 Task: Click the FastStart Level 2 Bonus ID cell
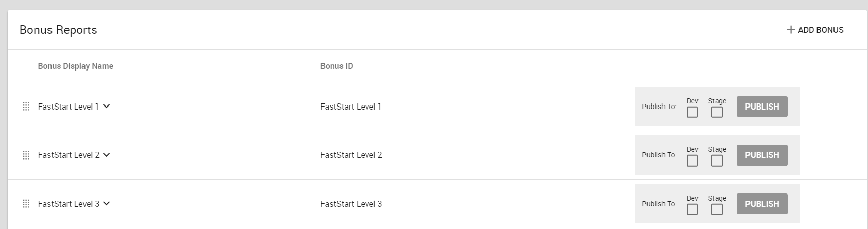click(351, 155)
